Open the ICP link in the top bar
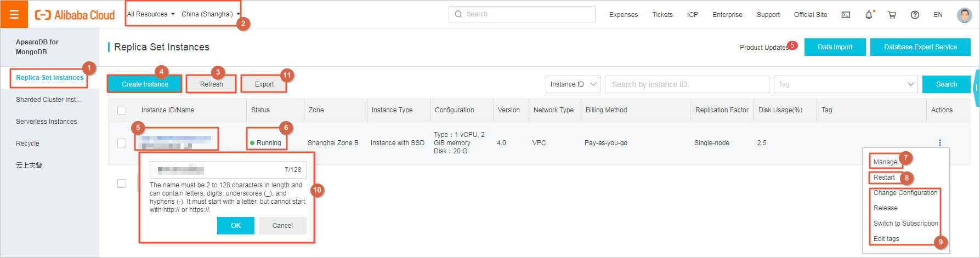The height and width of the screenshot is (258, 980). point(693,15)
